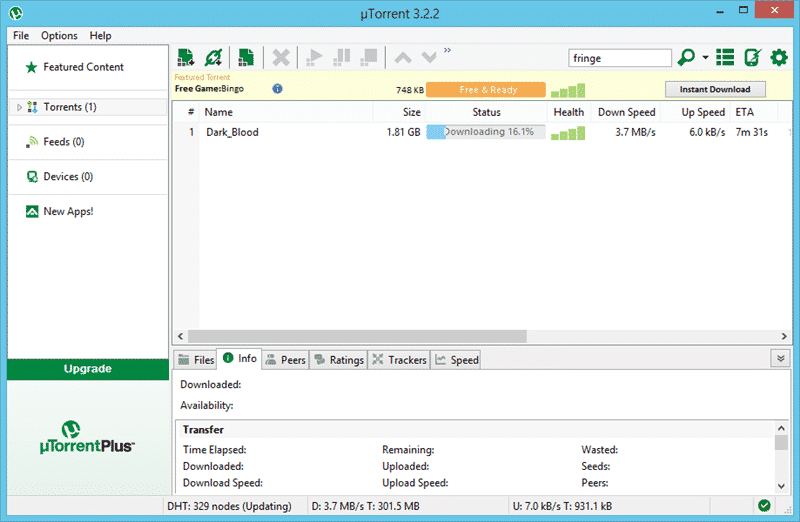
Task: Collapse the detail pane with chevron button
Action: point(780,358)
